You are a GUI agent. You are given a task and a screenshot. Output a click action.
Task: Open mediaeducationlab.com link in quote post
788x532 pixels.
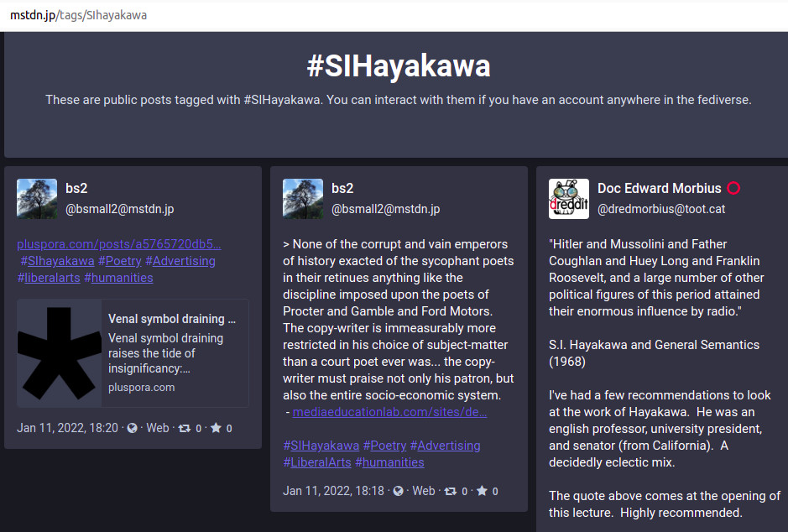[389, 412]
